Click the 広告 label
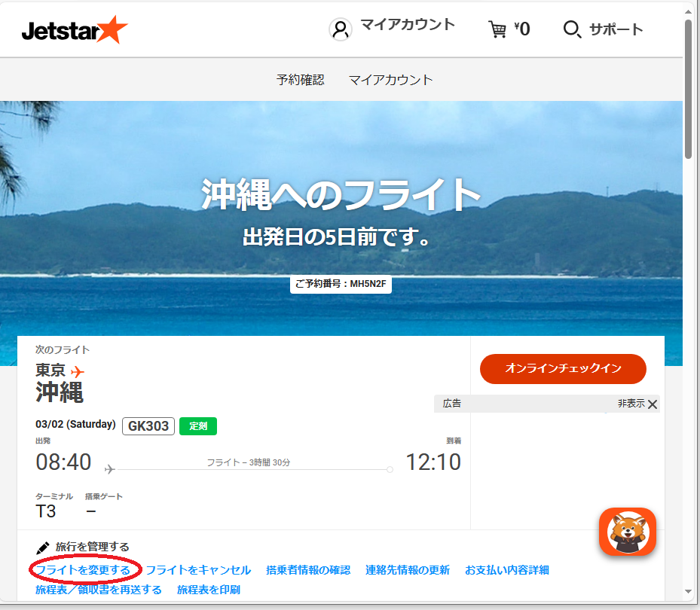Image resolution: width=700 pixels, height=610 pixels. [x=452, y=404]
